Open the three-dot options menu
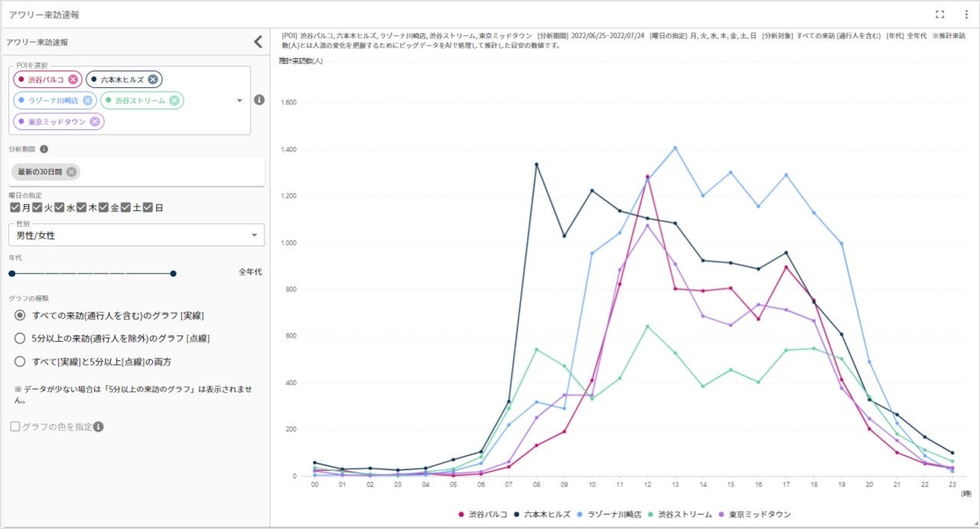 966,14
